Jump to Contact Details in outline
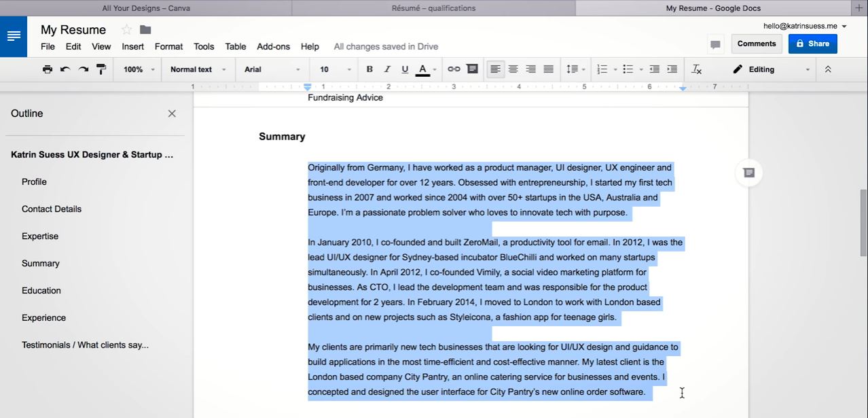868x418 pixels. [x=52, y=209]
